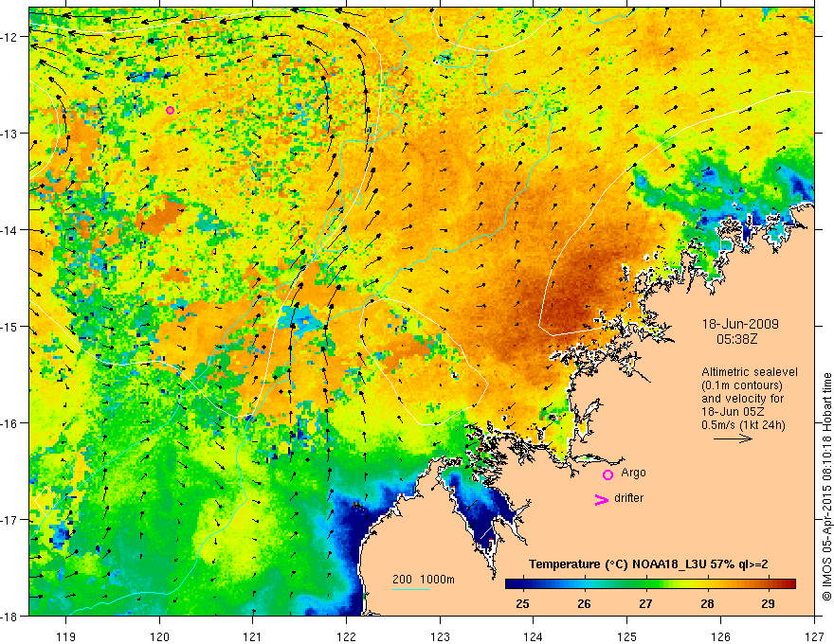
Task: Click the latitude axis label '-12'
Action: pyautogui.click(x=10, y=37)
